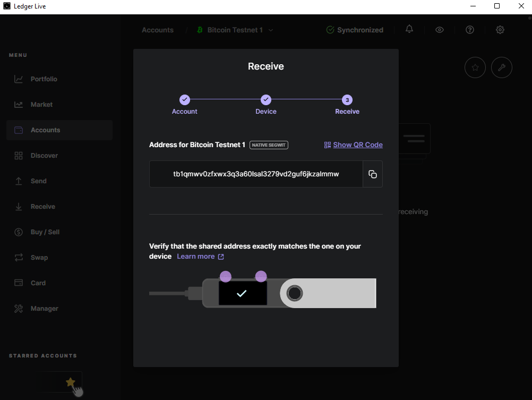This screenshot has width=532, height=400.
Task: Star this account with the star button
Action: click(475, 68)
